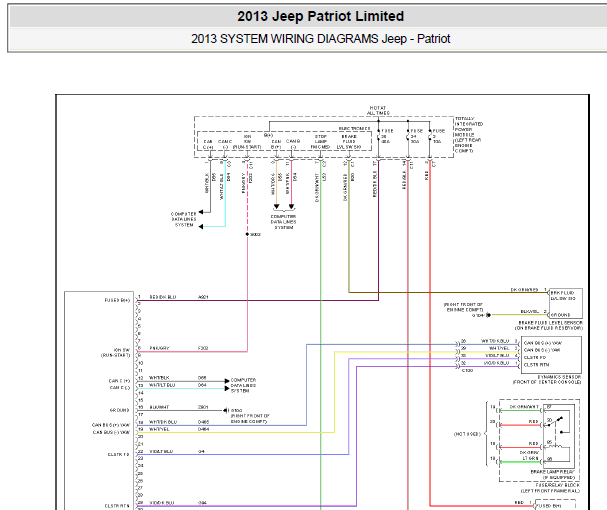Click 'RED/DK BLU' wire label at pin 1
The height and width of the screenshot is (510, 607).
tap(163, 297)
